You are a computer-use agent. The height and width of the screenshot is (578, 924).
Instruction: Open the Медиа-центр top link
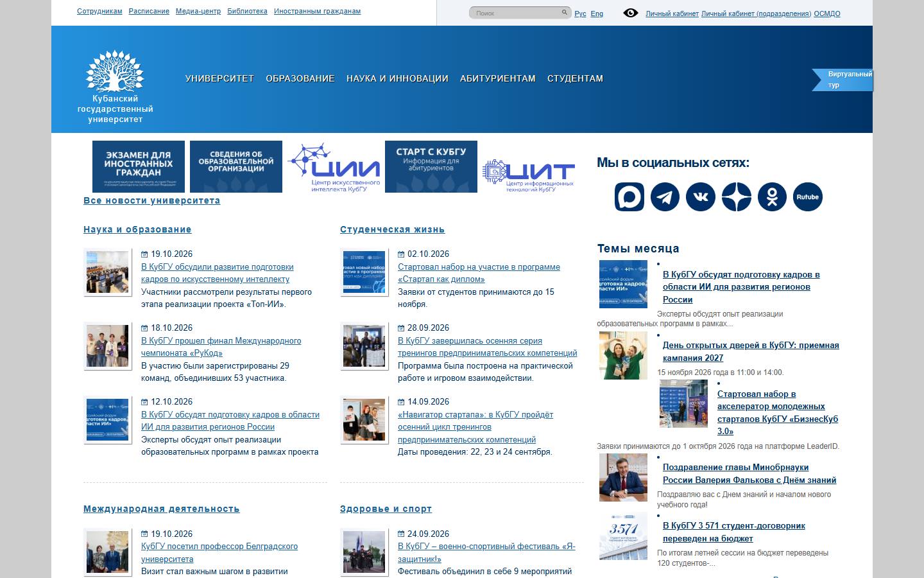tap(198, 12)
